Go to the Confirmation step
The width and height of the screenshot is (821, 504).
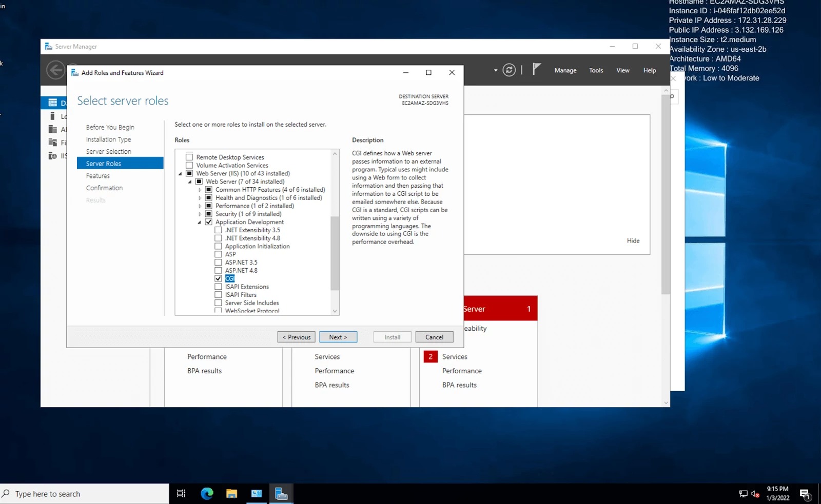point(104,188)
